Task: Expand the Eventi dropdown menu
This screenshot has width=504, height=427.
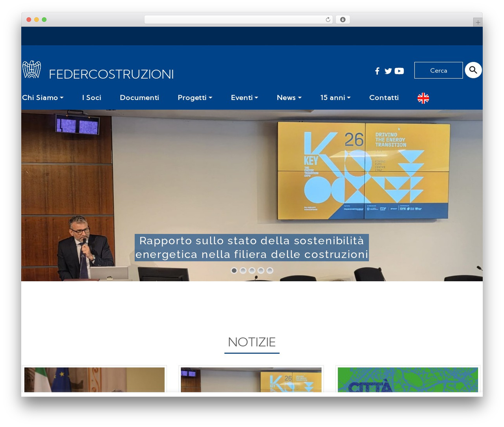Action: (245, 98)
